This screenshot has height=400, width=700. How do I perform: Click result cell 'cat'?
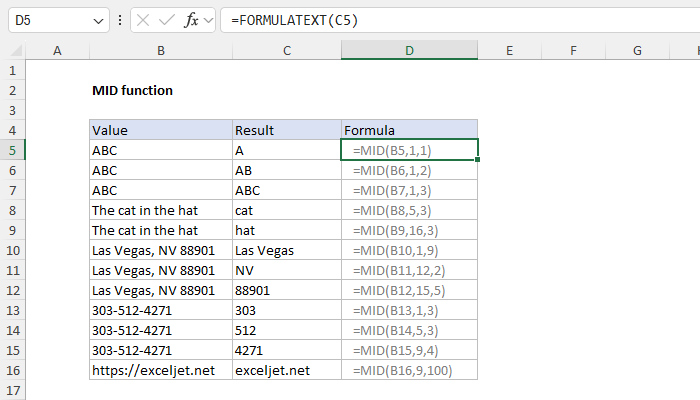point(287,210)
